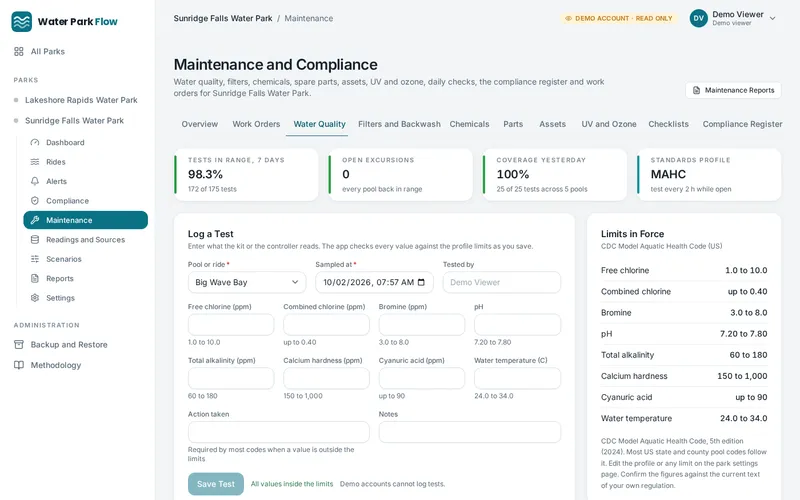The image size is (800, 500).
Task: Click the Reports document icon in sidebar
Action: pos(35,278)
